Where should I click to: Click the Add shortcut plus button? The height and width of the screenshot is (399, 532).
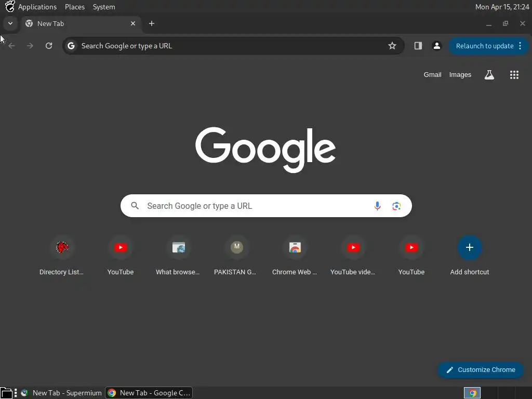tap(470, 247)
